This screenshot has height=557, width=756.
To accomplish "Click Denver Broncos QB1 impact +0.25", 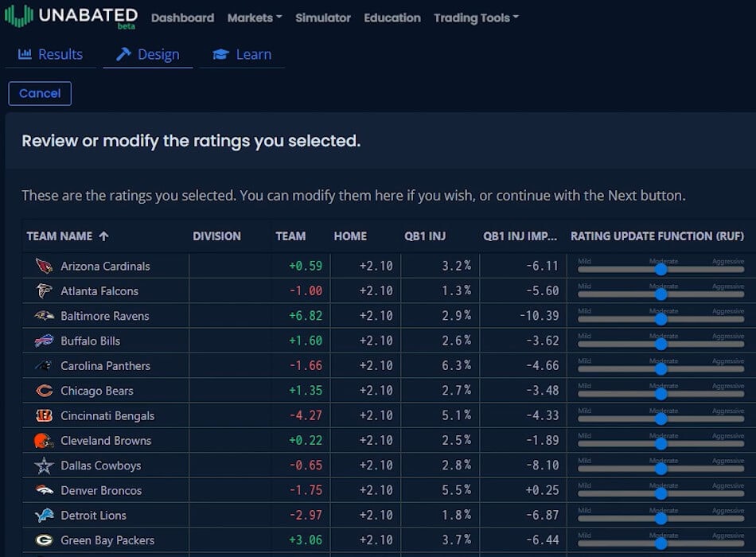I will pos(542,490).
